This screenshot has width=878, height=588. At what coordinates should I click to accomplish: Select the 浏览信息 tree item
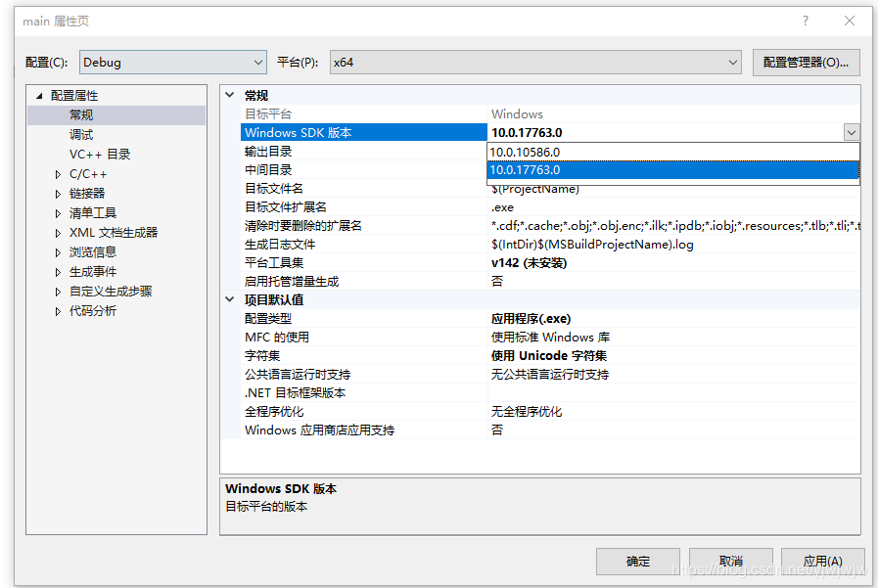(x=92, y=252)
